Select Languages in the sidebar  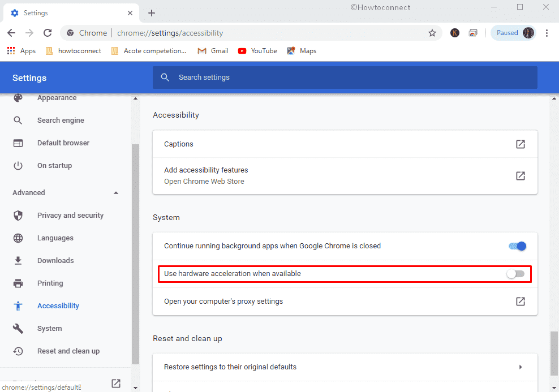(55, 238)
